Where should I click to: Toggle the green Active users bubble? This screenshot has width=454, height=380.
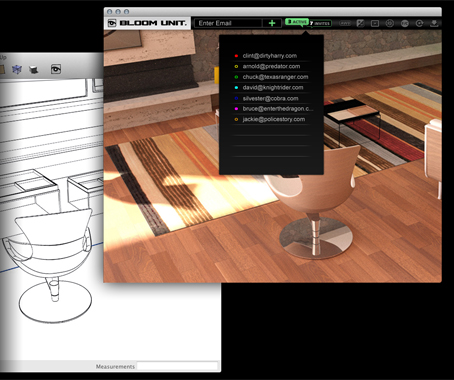click(x=296, y=22)
